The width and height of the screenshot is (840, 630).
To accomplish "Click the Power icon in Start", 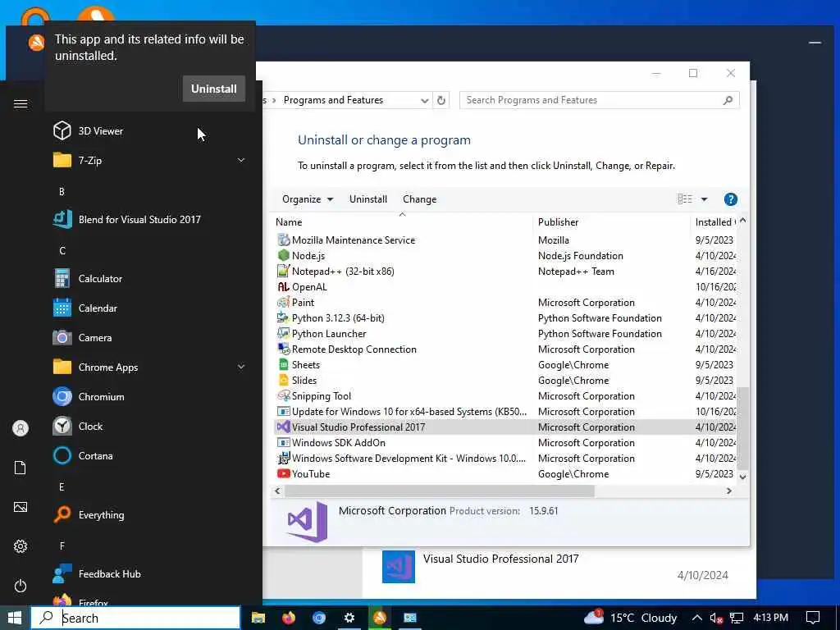I will pyautogui.click(x=21, y=586).
